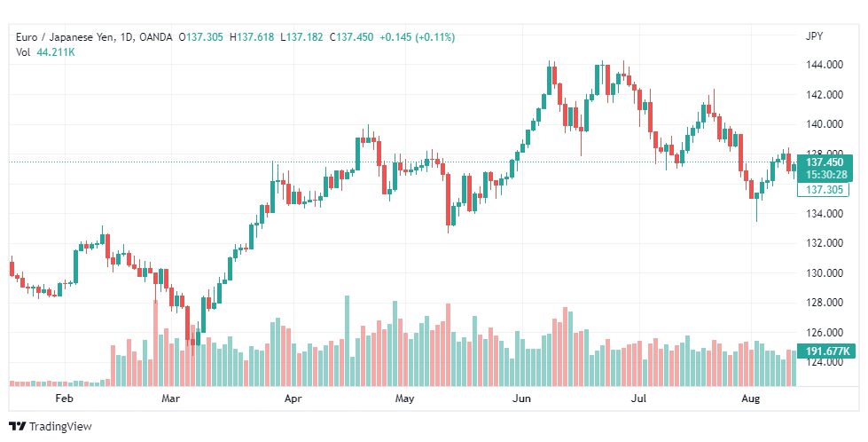Click the 124.000 price axis label
This screenshot has width=868, height=442.
(x=825, y=362)
